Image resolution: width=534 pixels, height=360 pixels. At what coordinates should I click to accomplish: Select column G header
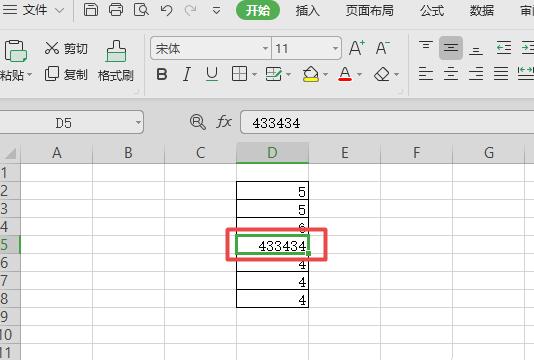[488, 153]
